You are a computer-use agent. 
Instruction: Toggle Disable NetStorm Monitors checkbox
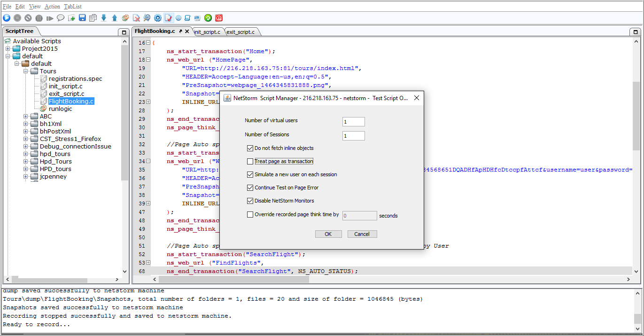pyautogui.click(x=250, y=201)
